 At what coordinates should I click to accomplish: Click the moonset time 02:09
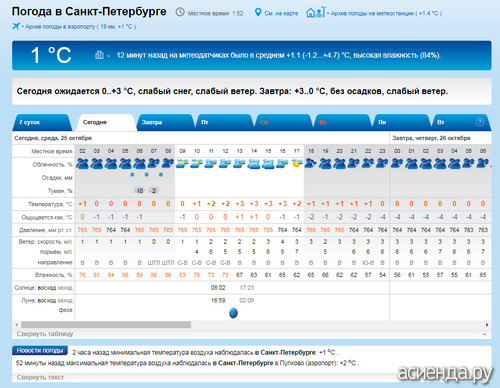click(x=247, y=300)
